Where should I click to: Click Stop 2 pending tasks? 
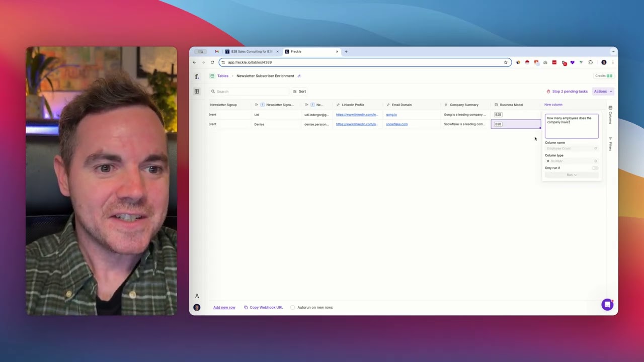point(567,92)
